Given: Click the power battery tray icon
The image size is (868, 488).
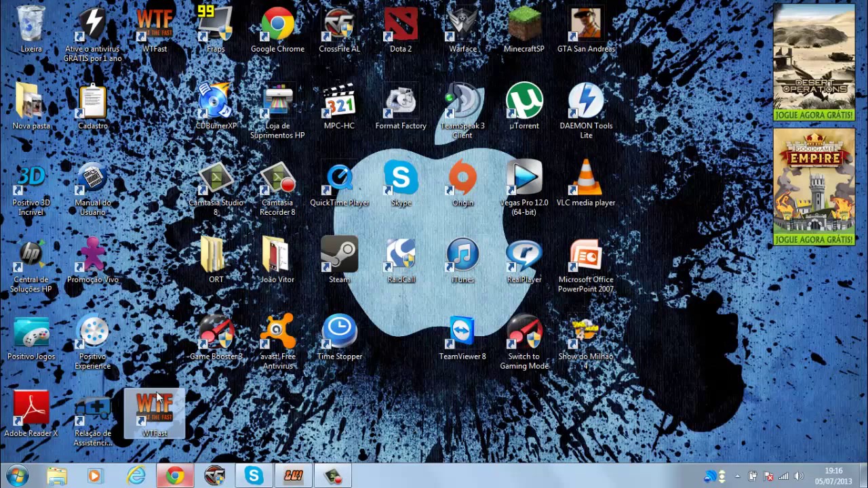Looking at the screenshot, I should pos(753,476).
